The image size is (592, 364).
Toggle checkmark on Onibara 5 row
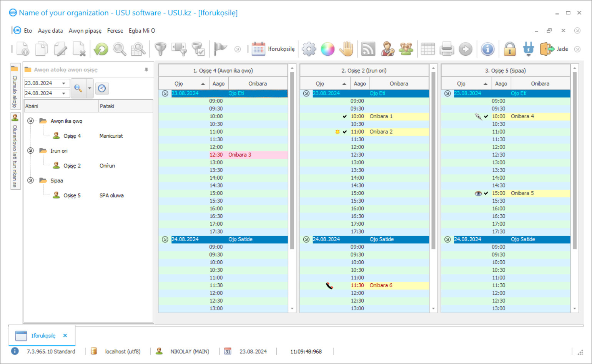[486, 193]
